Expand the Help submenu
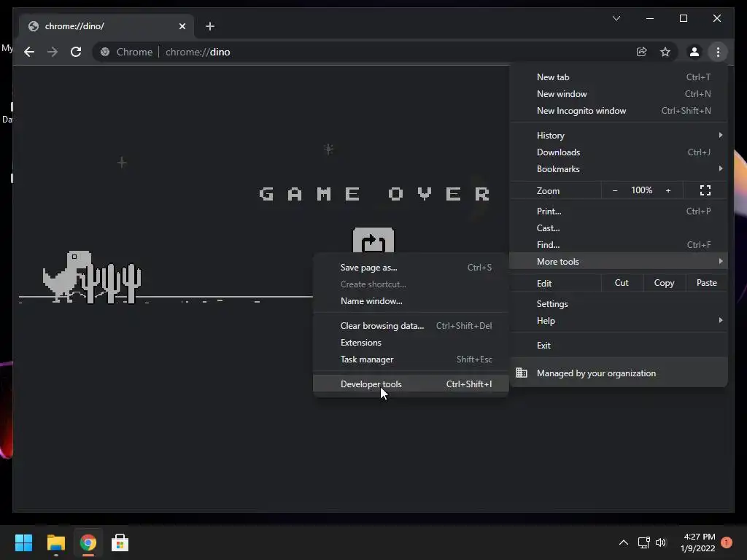The width and height of the screenshot is (747, 560). coord(619,321)
